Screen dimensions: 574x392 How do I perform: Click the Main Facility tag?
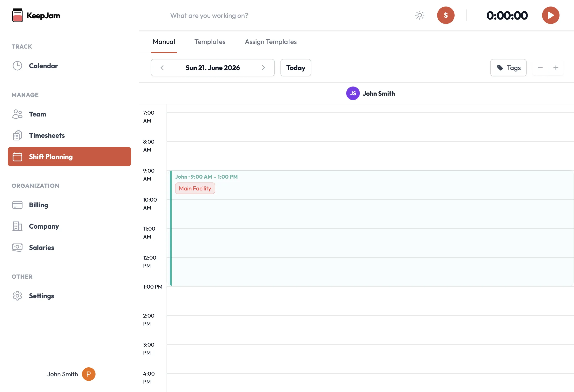click(195, 188)
